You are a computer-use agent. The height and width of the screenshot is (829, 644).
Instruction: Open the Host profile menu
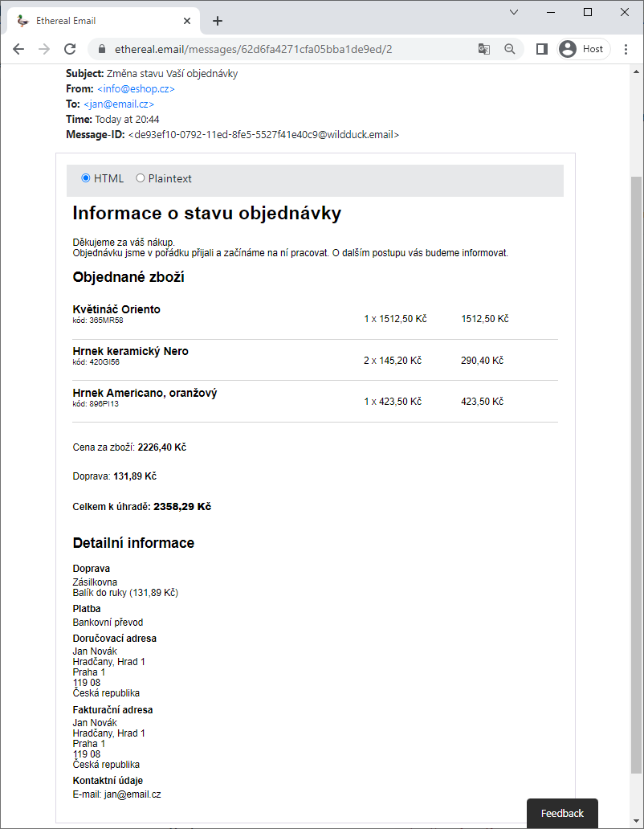[x=583, y=49]
